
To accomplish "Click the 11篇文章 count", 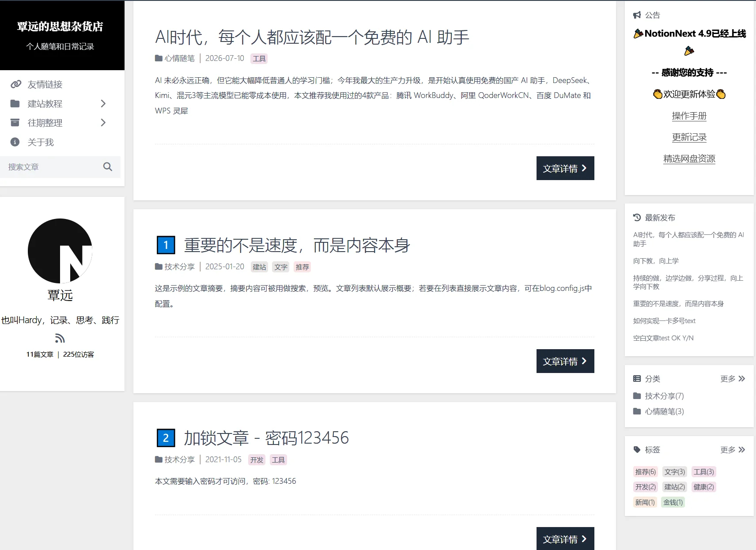I will click(40, 354).
